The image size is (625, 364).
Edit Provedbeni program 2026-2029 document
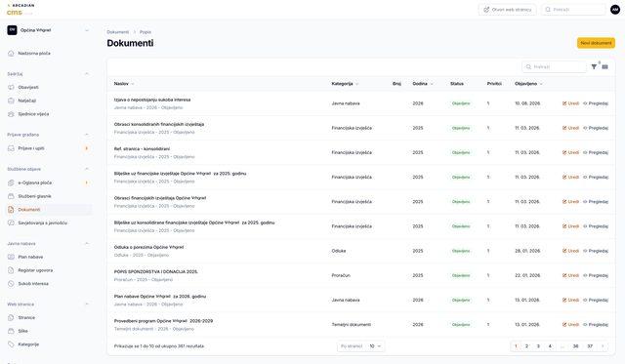(570, 325)
